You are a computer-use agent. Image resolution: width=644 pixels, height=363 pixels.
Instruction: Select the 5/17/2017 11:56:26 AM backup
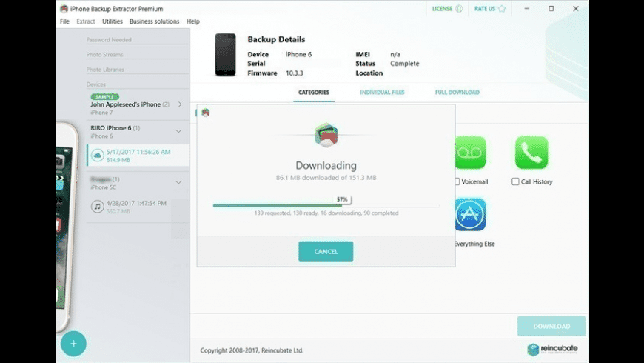click(x=138, y=156)
